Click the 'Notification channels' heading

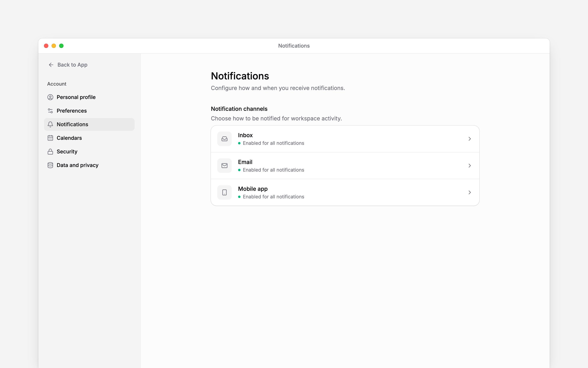(x=239, y=109)
